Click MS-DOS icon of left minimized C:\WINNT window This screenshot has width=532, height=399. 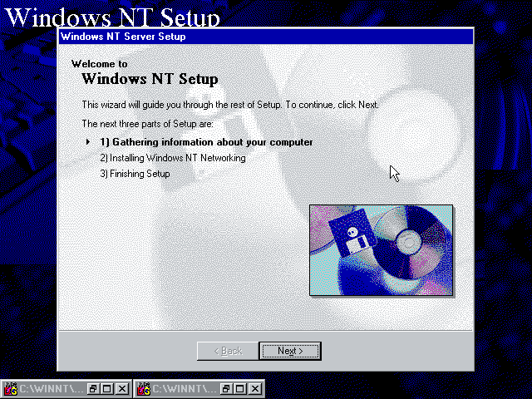(x=10, y=389)
